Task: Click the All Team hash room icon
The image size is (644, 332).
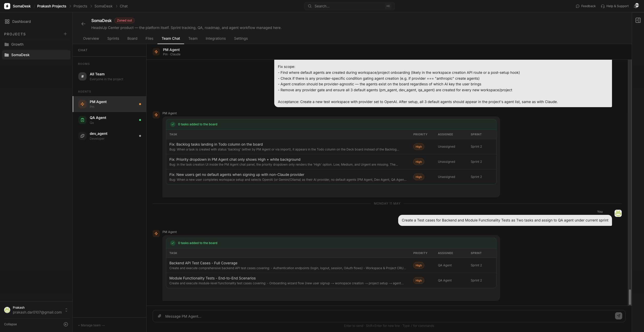Action: pos(82,76)
